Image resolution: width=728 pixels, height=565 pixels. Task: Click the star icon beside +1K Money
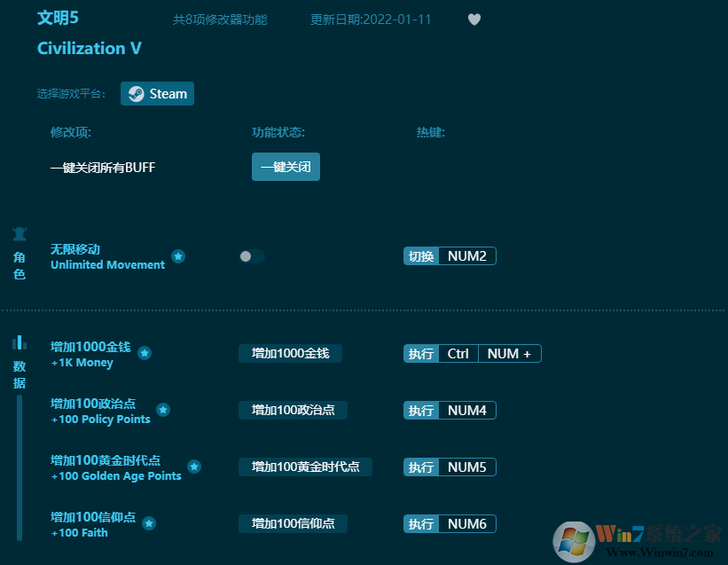click(x=145, y=353)
